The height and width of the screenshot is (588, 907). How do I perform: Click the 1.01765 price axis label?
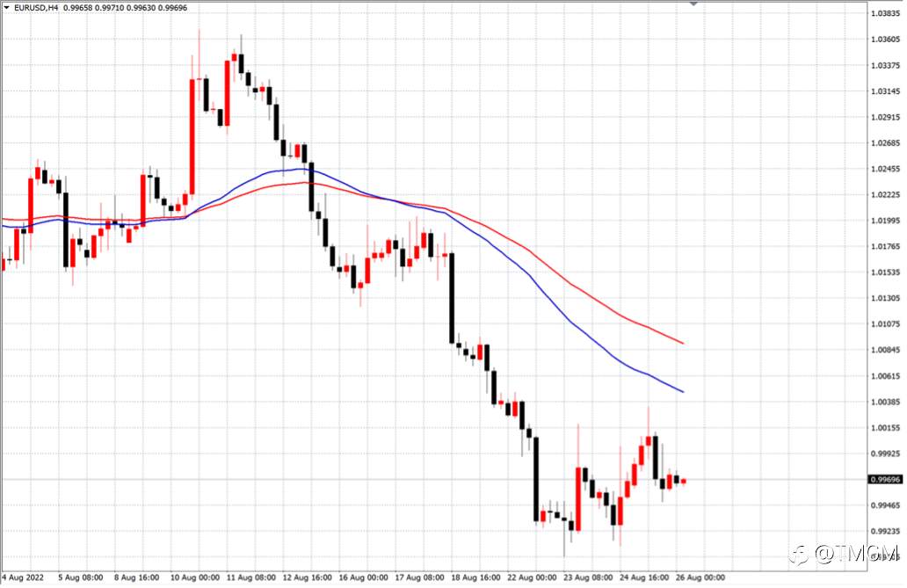pyautogui.click(x=886, y=247)
